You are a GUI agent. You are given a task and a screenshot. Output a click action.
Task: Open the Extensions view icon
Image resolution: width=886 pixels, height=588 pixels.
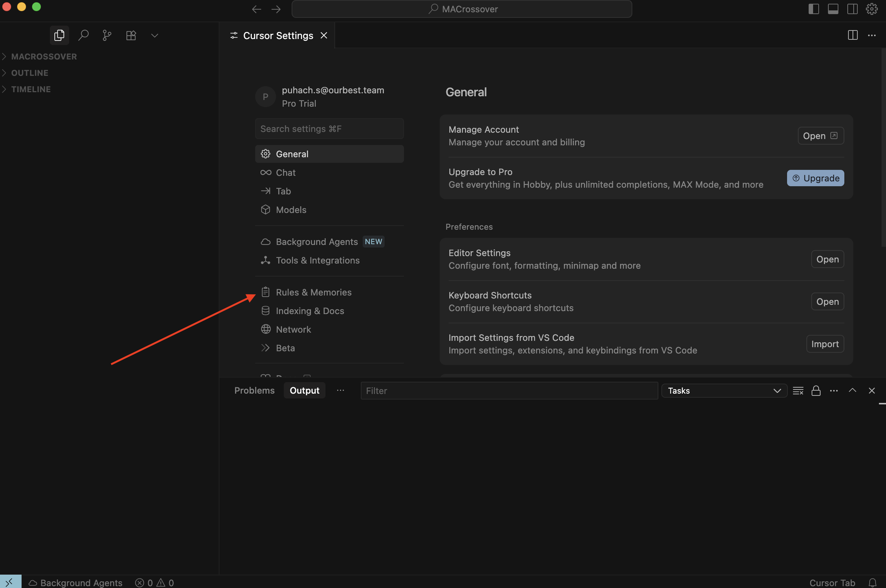(131, 35)
